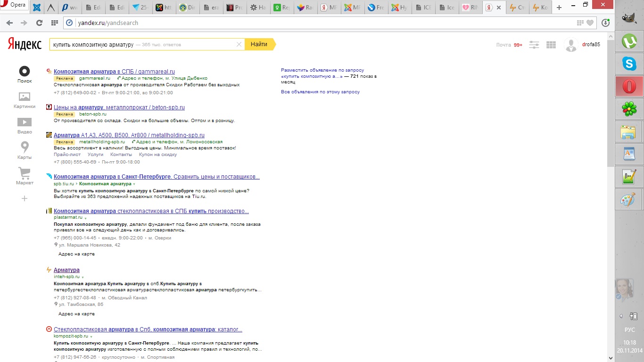
Task: Open the Speed Dial grid button
Action: click(54, 23)
